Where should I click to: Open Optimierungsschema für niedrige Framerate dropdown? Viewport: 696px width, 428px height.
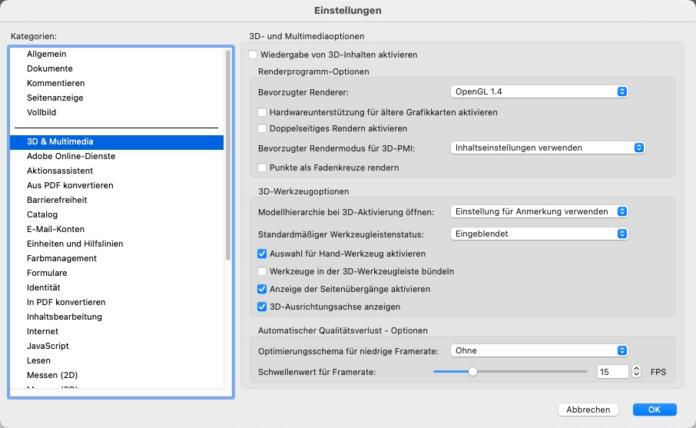tap(538, 351)
